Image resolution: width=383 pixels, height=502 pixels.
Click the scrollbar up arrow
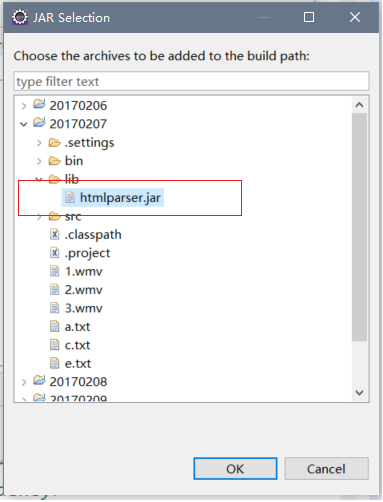(x=359, y=105)
